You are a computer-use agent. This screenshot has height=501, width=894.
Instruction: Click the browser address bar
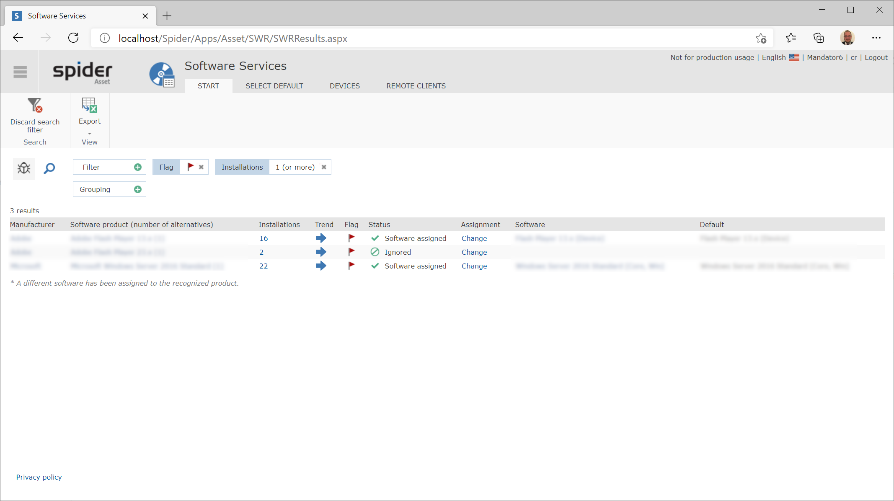click(433, 38)
